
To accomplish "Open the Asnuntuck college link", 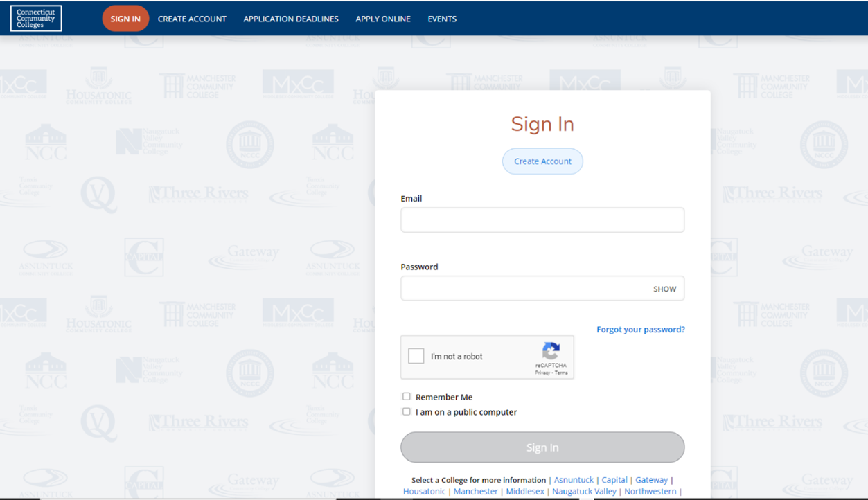I will tap(574, 480).
